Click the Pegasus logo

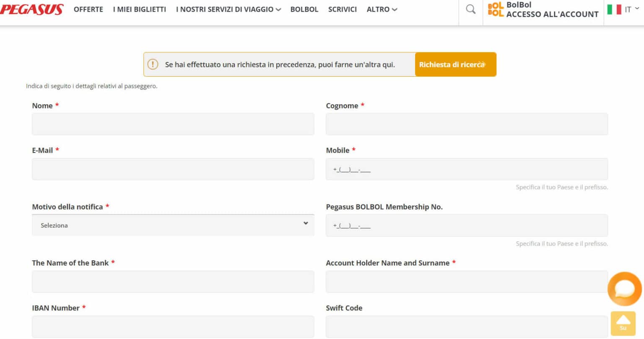tap(33, 8)
